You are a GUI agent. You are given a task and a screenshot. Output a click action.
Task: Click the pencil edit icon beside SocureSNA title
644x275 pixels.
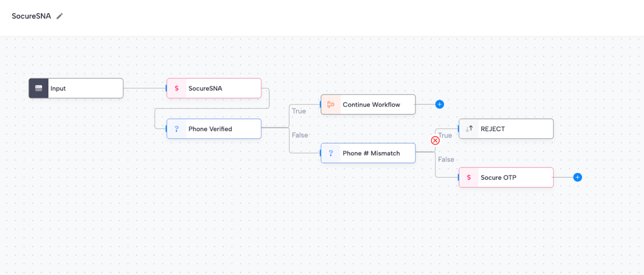tap(60, 16)
